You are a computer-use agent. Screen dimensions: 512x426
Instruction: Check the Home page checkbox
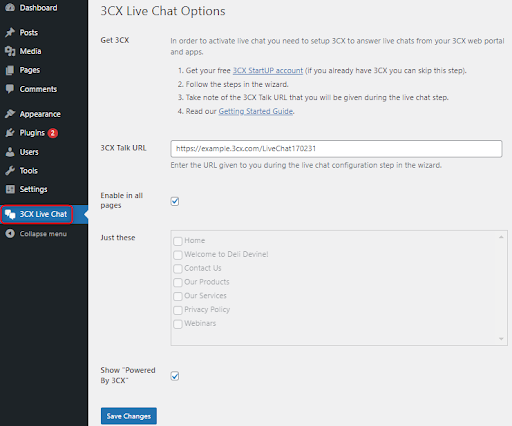pyautogui.click(x=178, y=241)
